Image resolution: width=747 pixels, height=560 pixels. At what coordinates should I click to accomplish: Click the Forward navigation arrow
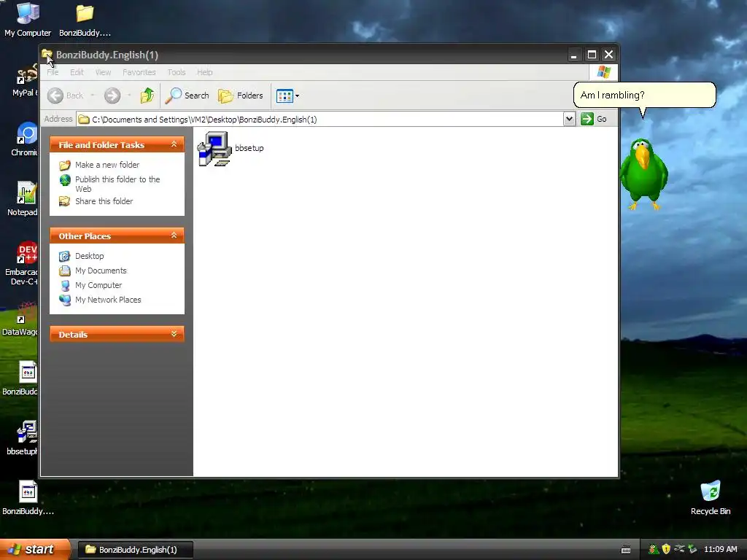pos(112,96)
